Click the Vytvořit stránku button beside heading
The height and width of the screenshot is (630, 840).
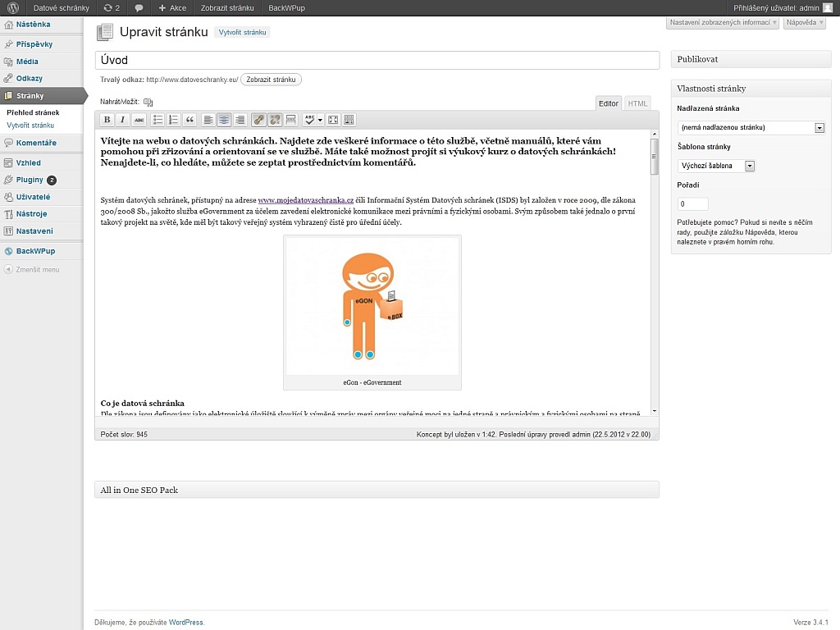coord(242,33)
